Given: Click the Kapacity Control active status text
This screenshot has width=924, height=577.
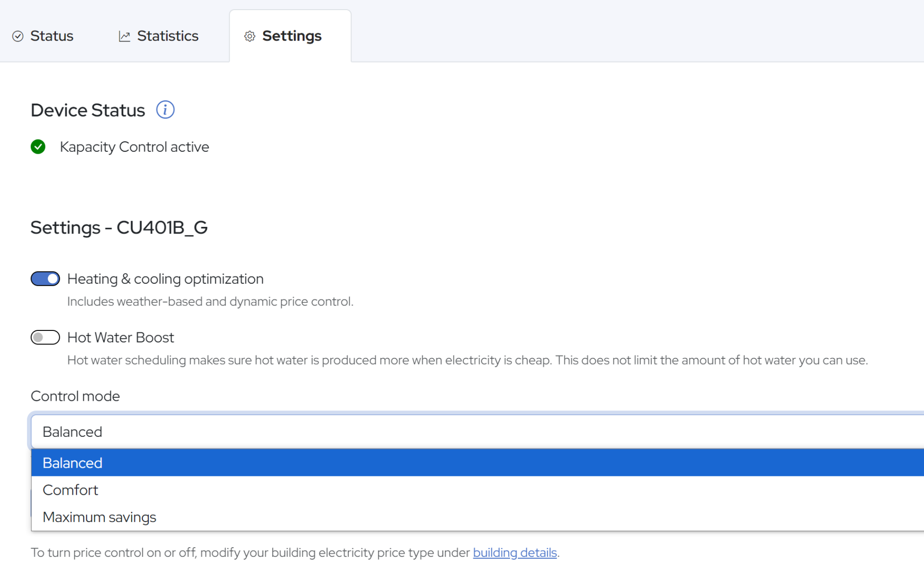Looking at the screenshot, I should pos(134,147).
